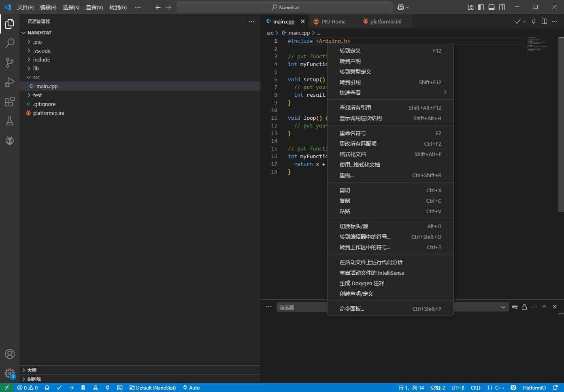Open build dropdown arrow beside checkmark
The image size is (564, 392).
pos(524,21)
